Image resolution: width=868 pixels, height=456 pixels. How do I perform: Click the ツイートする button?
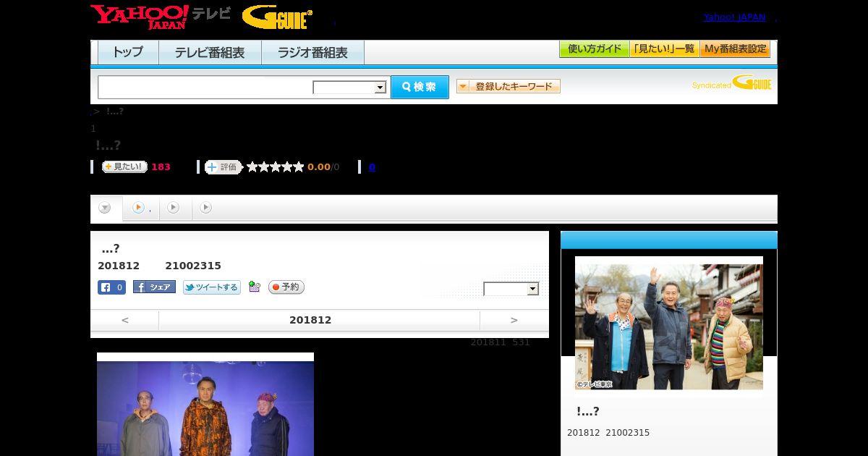point(211,287)
